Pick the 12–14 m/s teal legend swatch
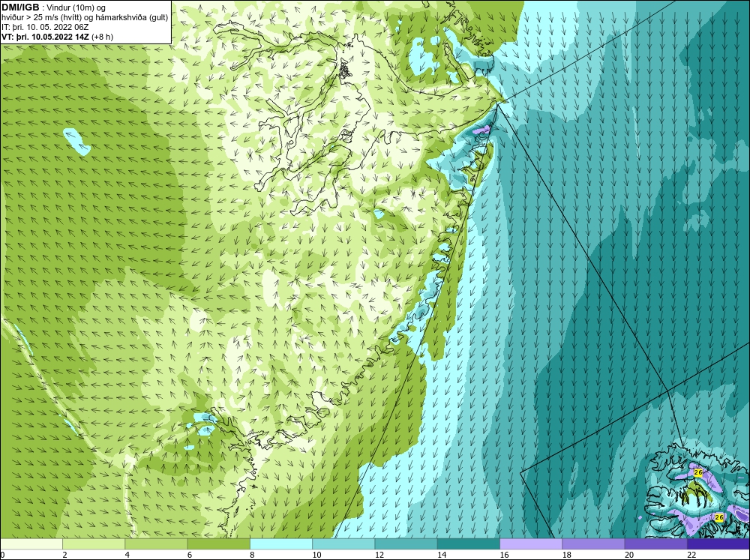 click(x=406, y=544)
